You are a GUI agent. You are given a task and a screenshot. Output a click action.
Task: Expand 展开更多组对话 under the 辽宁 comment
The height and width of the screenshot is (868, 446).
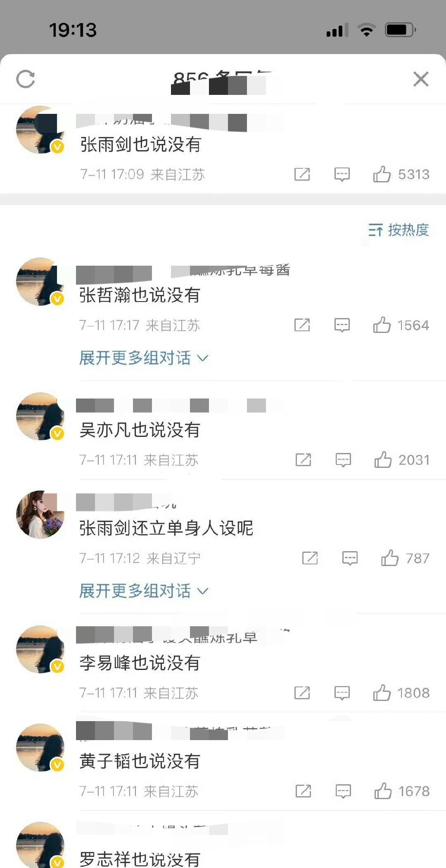click(144, 591)
